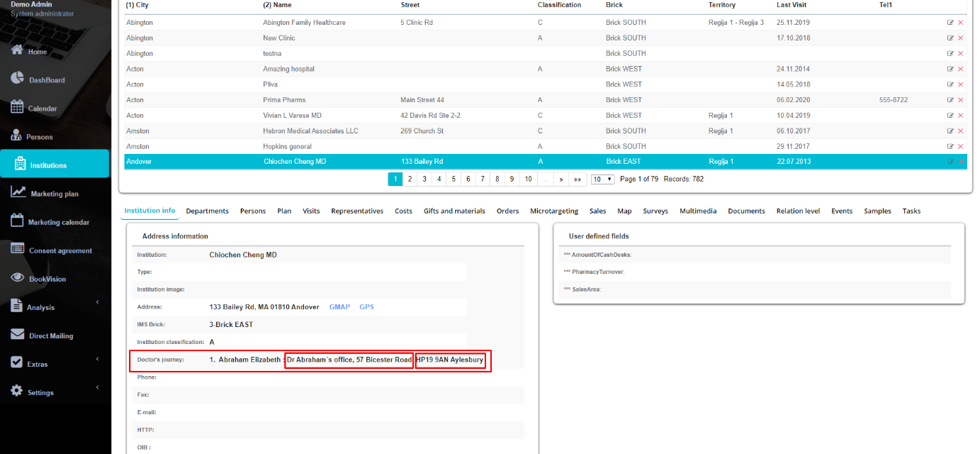Expand the Analysis submenu
This screenshot has height=454, width=980.
pos(97,304)
